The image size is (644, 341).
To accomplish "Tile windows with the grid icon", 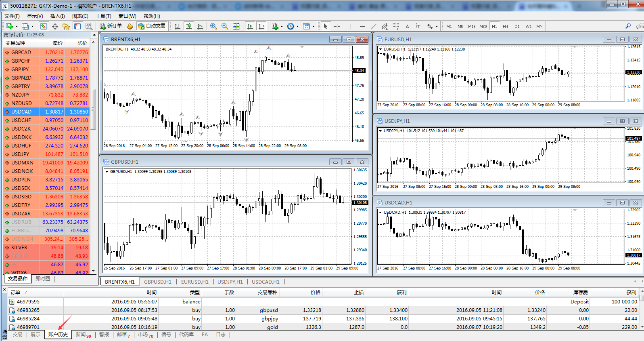I will click(236, 26).
